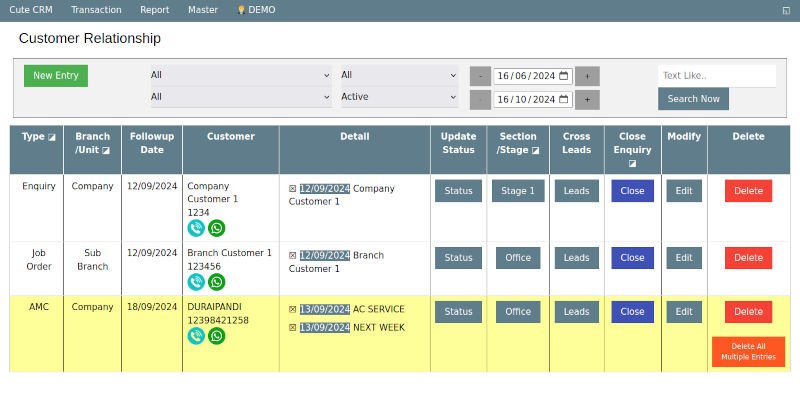
Task: Click the window icon at top-right corner
Action: (786, 10)
